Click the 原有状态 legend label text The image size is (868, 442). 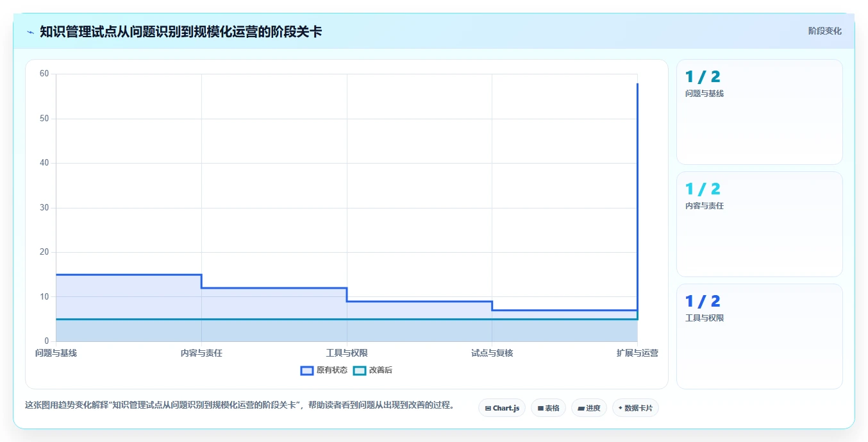[332, 371]
